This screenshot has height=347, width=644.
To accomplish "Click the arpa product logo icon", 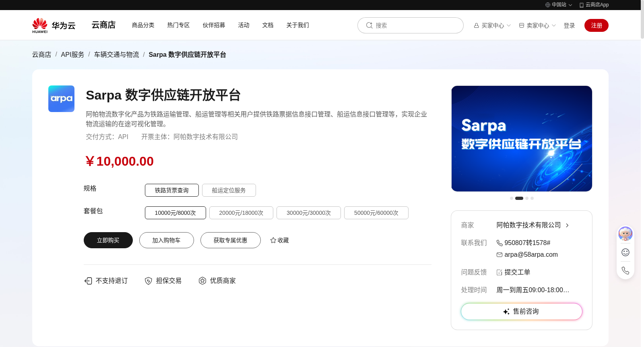I will [x=61, y=99].
